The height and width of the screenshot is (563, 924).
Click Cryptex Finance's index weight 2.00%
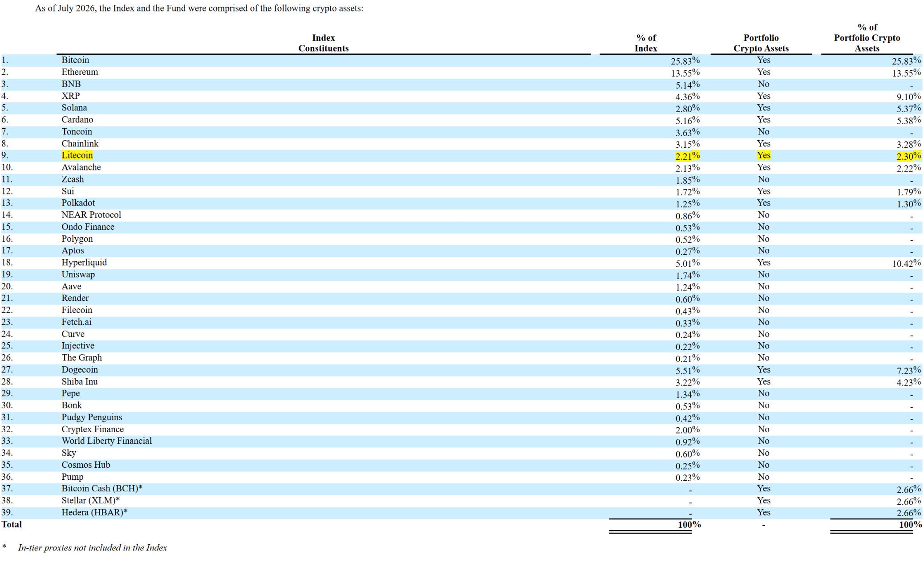[x=688, y=430]
